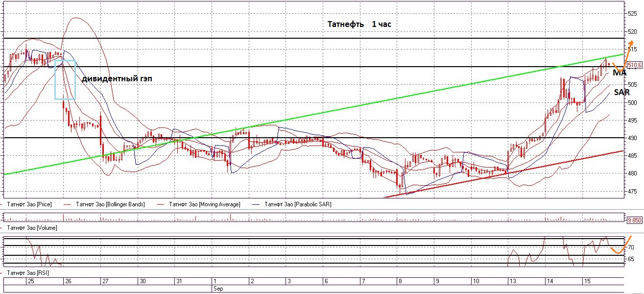
Task: Click the 520 price axis value
Action: [633, 32]
